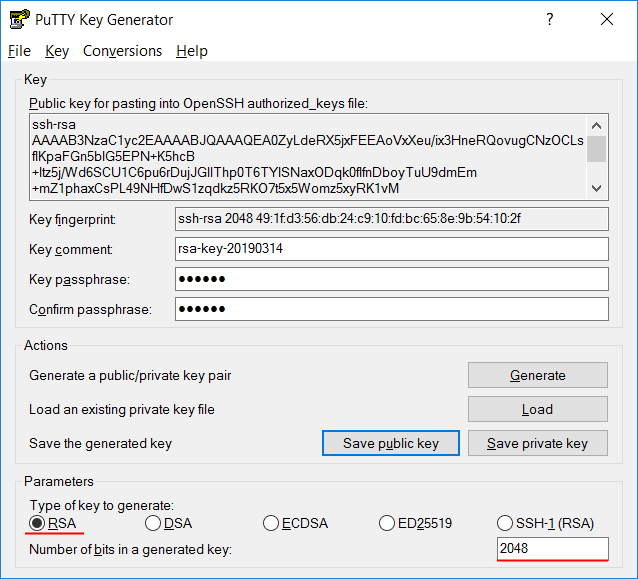Viewport: 638px width, 579px height.
Task: Click Save public key button
Action: pyautogui.click(x=390, y=443)
